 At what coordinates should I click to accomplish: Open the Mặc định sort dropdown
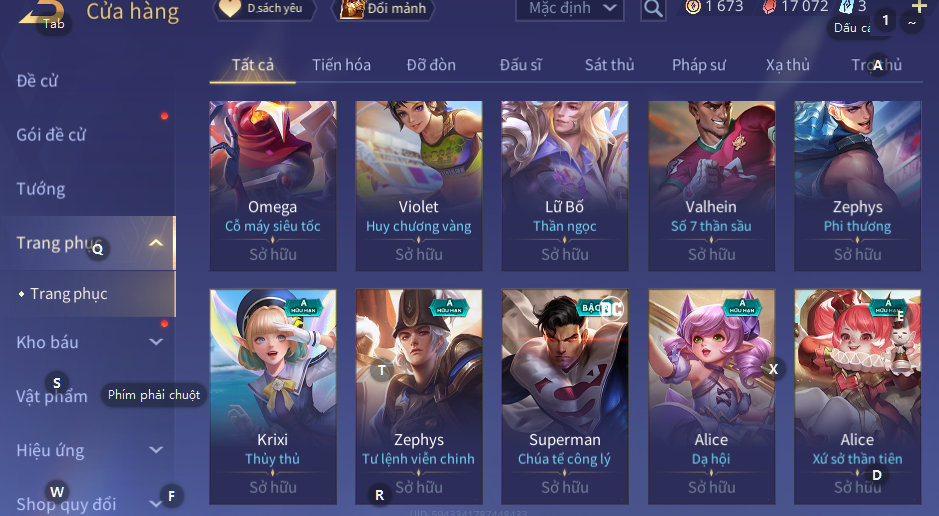(570, 8)
